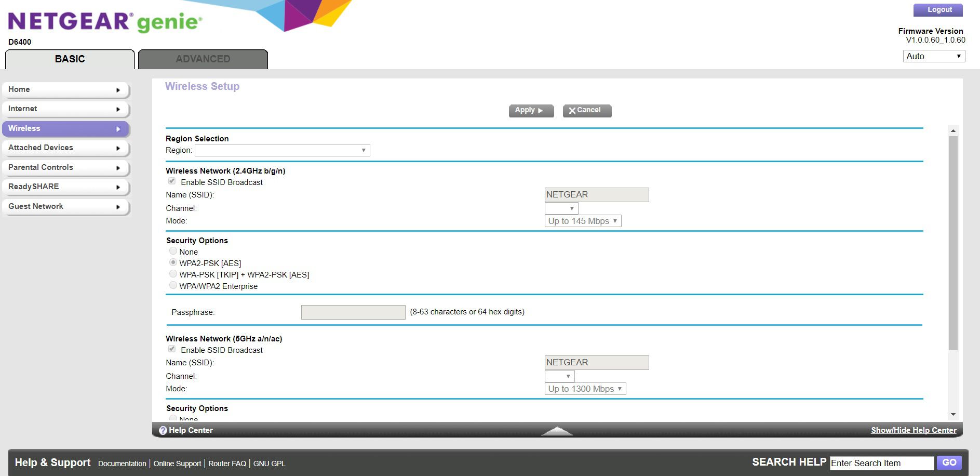Image resolution: width=980 pixels, height=476 pixels.
Task: Click the Passphrase input field
Action: pos(353,312)
